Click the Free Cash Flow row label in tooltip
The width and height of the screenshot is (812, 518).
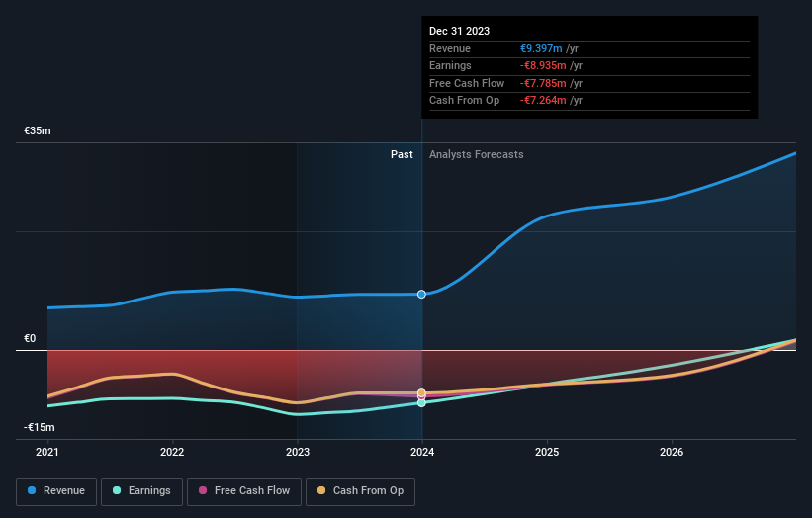click(x=467, y=83)
